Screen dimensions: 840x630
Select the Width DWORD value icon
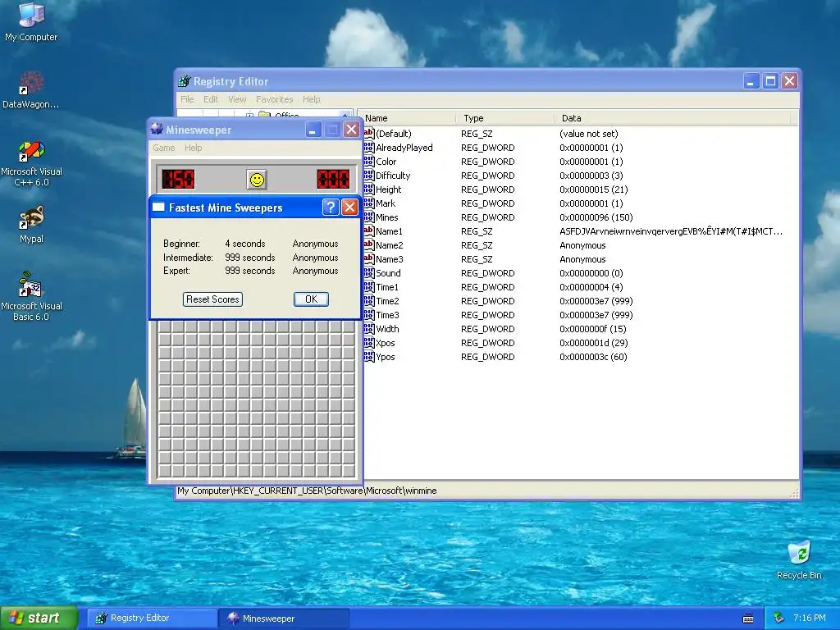coord(368,328)
